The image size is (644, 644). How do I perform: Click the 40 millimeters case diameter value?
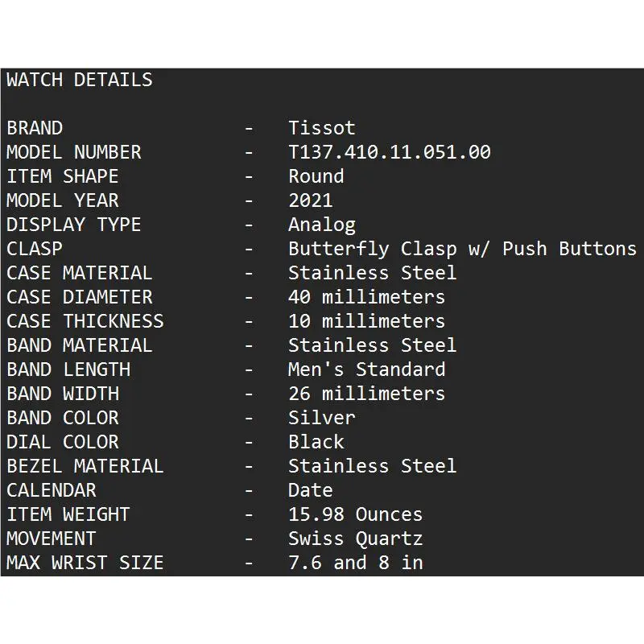[x=366, y=297]
